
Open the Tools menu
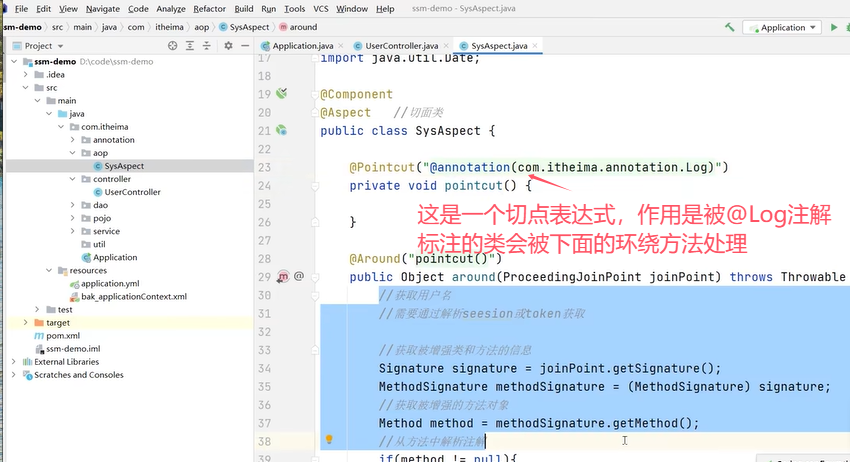(x=294, y=9)
